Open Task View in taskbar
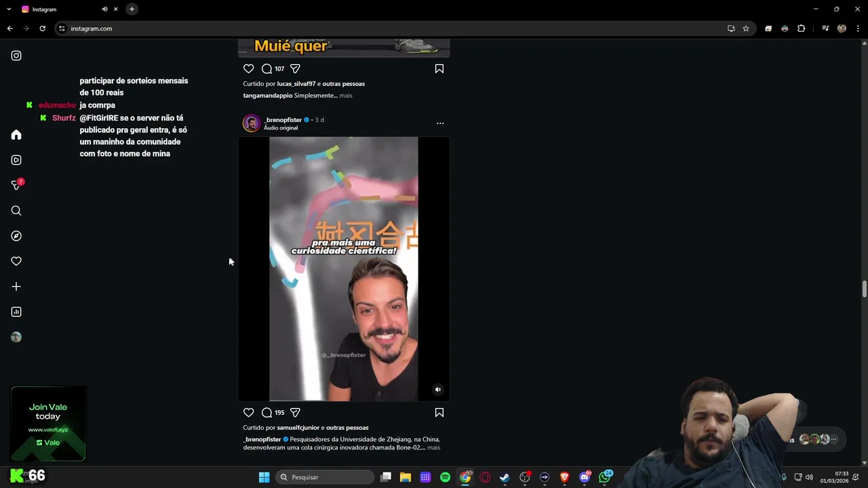868x488 pixels. point(386,477)
